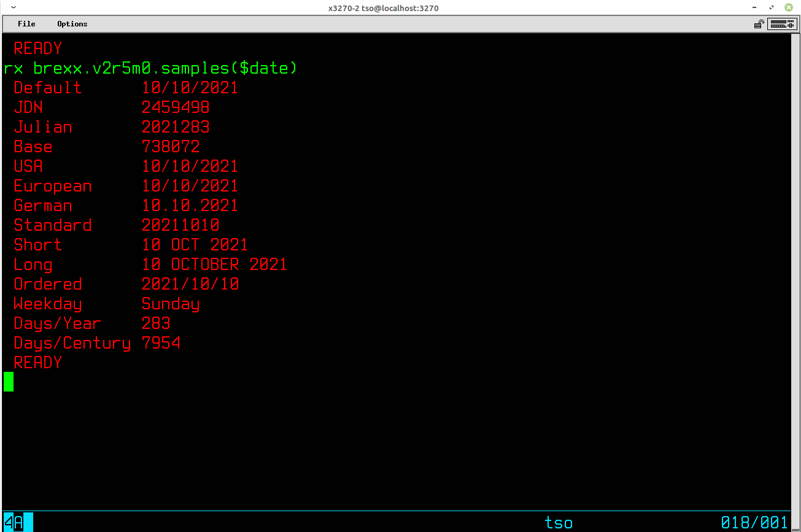Click the padlock security icon
Screen dimensions: 801x532
tap(759, 24)
